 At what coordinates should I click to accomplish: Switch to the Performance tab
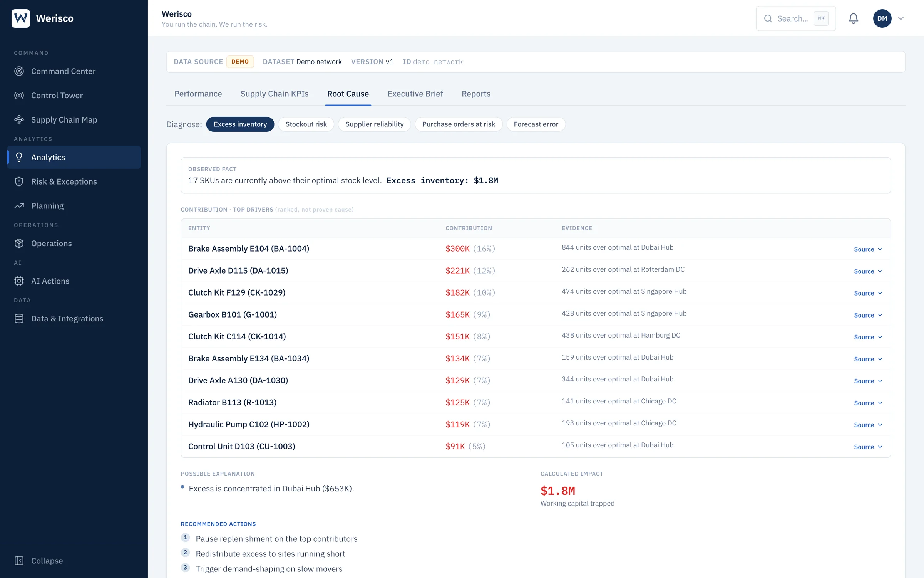[x=198, y=94]
